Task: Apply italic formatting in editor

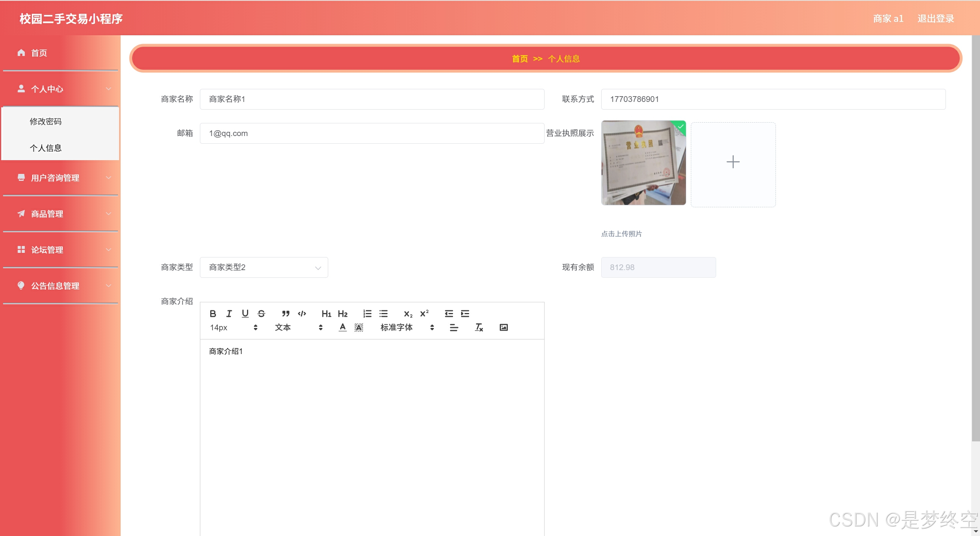Action: click(229, 314)
